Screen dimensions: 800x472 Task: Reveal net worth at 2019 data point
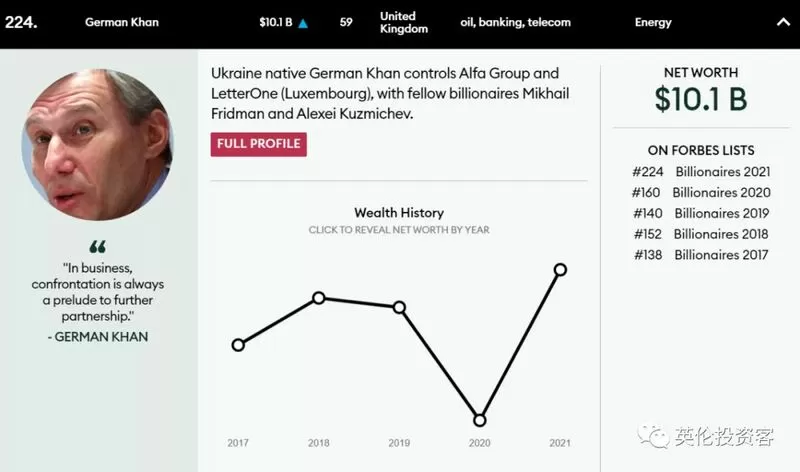[x=399, y=307]
